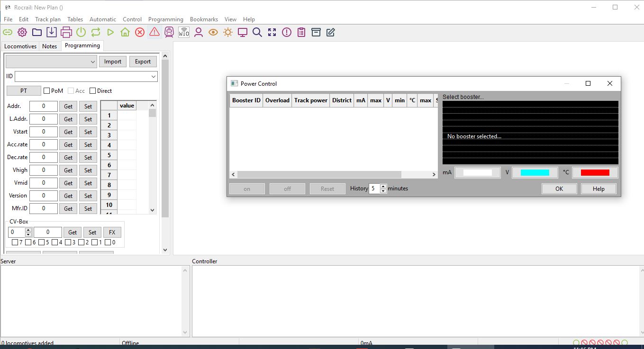The width and height of the screenshot is (644, 349).
Task: Click the magnifier search toolbar icon
Action: pos(257,32)
